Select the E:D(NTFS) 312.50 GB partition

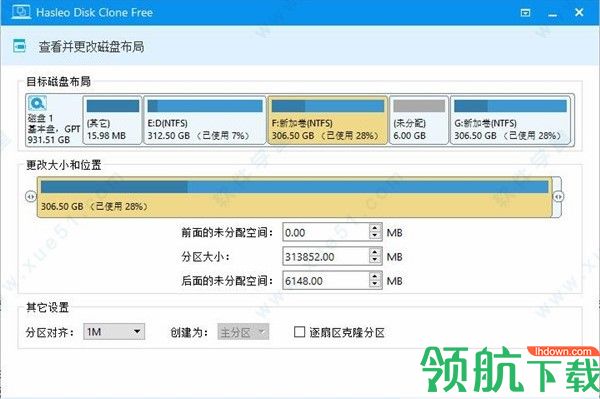pos(205,120)
